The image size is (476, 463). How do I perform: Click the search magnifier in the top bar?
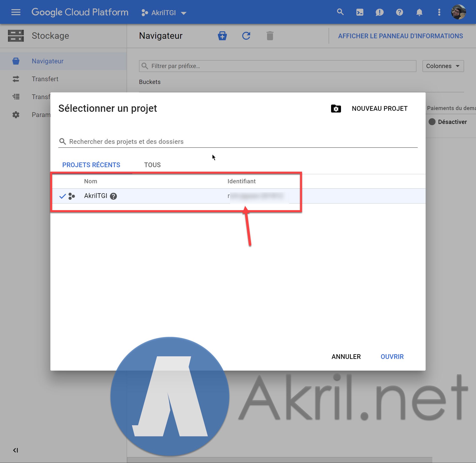(x=340, y=12)
